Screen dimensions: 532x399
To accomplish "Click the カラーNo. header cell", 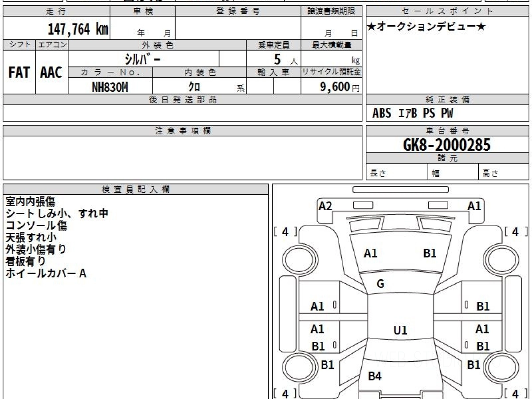I will [x=110, y=72].
